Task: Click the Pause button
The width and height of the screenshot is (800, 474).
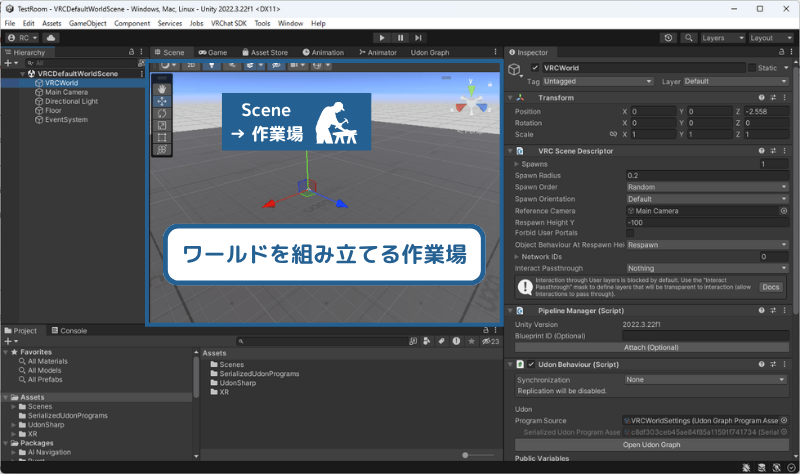Action: pyautogui.click(x=401, y=38)
